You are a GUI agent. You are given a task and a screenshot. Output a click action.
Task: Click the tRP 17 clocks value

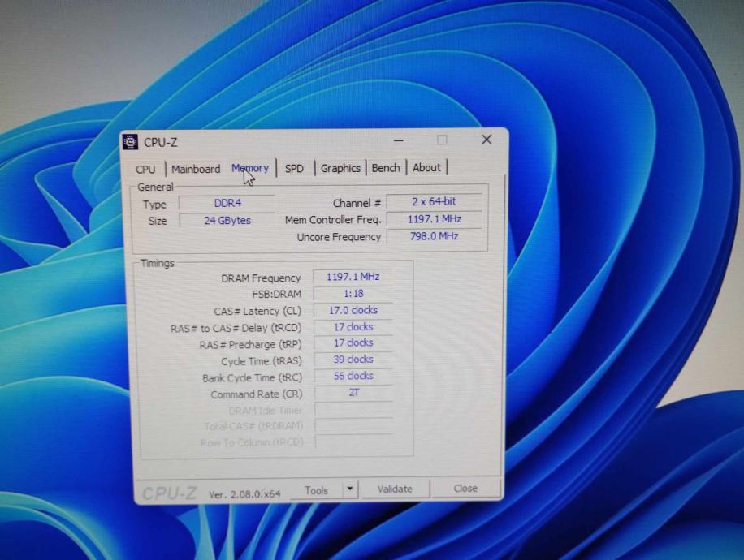point(353,342)
